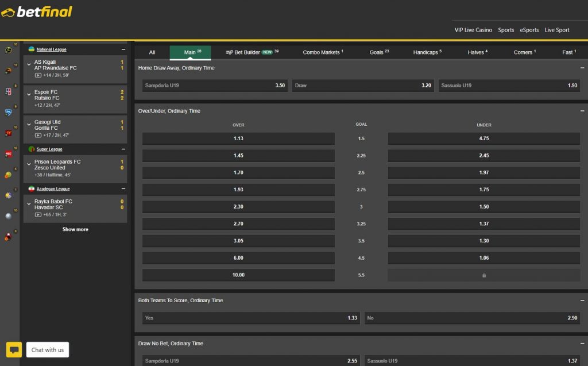Expand the Espoir FC vs Rutsiro FC match
The image size is (588, 366).
coord(29,95)
